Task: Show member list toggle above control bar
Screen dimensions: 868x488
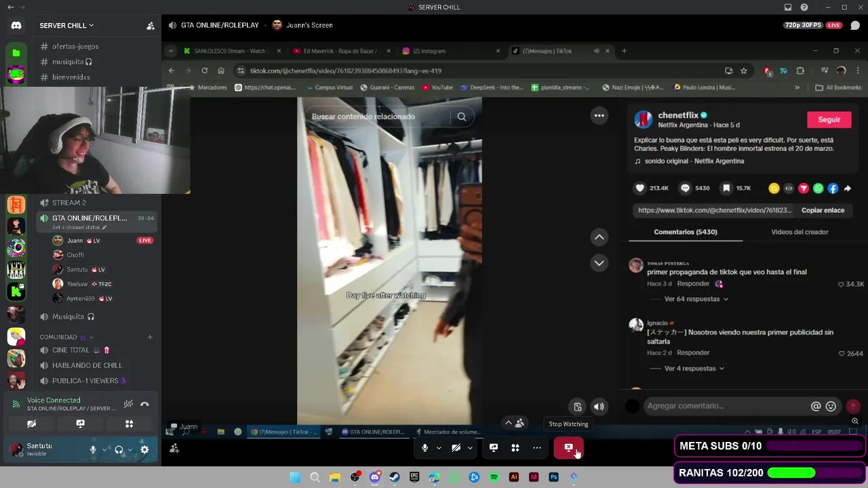Action: [x=515, y=423]
